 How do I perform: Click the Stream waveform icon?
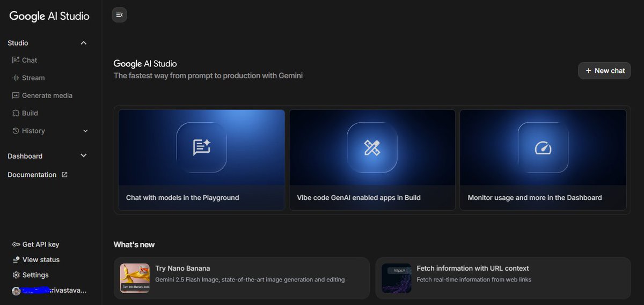(x=16, y=78)
